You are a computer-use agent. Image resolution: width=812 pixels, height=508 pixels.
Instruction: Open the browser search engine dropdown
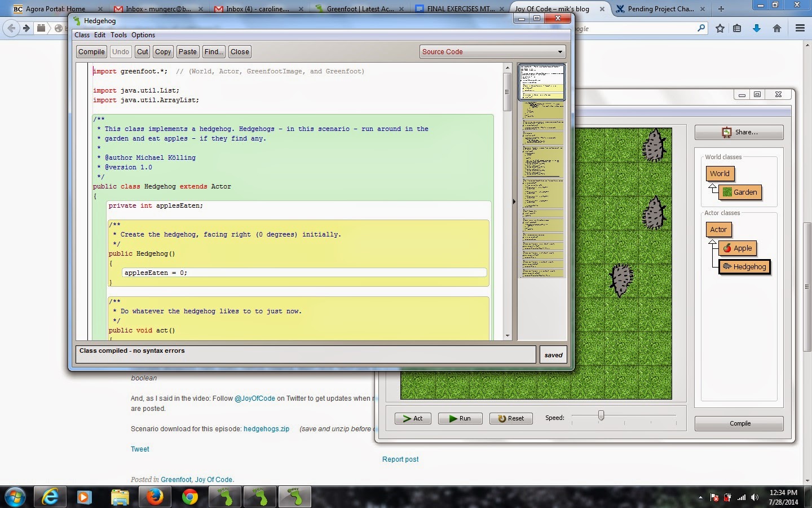700,28
